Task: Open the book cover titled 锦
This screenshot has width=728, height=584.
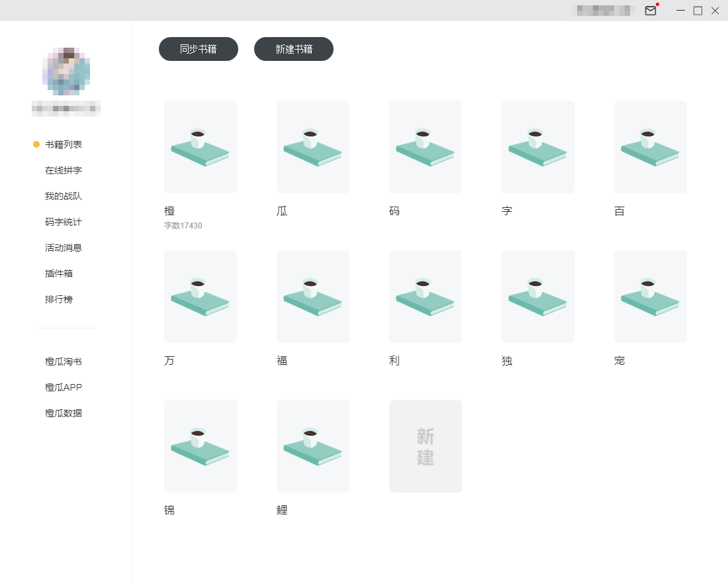Action: click(x=201, y=446)
